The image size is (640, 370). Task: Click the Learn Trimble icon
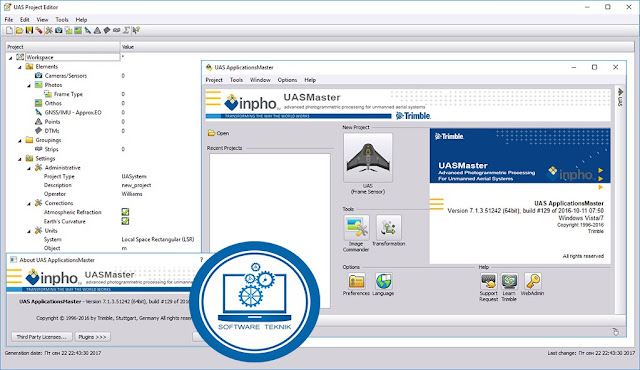(x=509, y=281)
